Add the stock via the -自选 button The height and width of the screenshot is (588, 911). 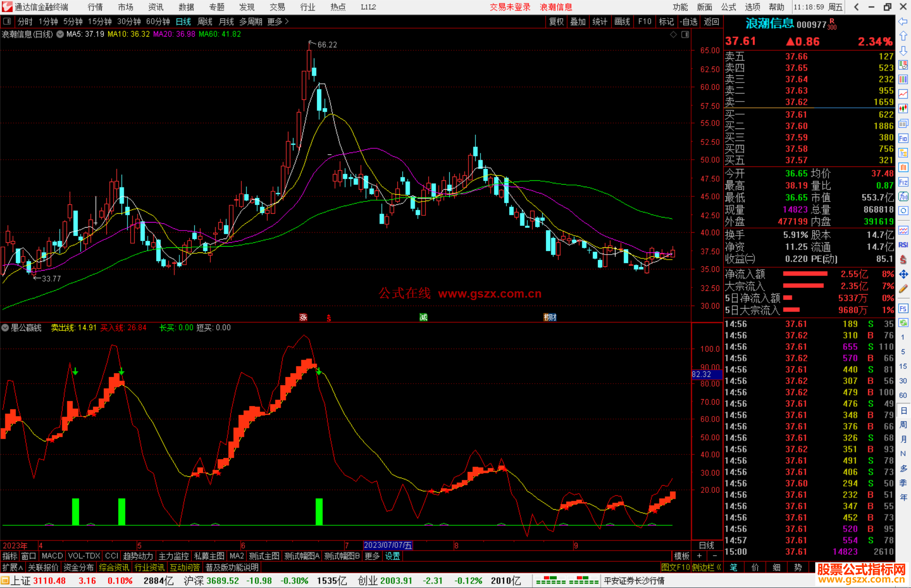tap(689, 21)
